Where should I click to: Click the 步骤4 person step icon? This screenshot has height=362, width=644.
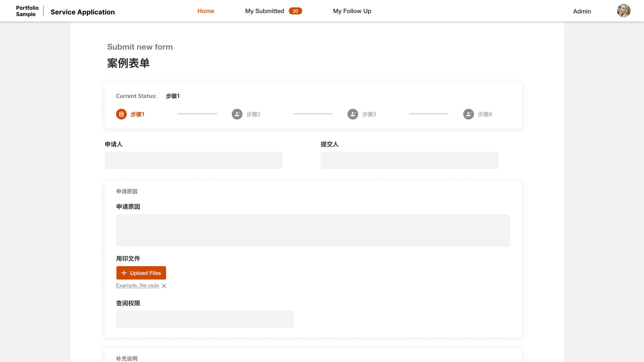coord(468,114)
